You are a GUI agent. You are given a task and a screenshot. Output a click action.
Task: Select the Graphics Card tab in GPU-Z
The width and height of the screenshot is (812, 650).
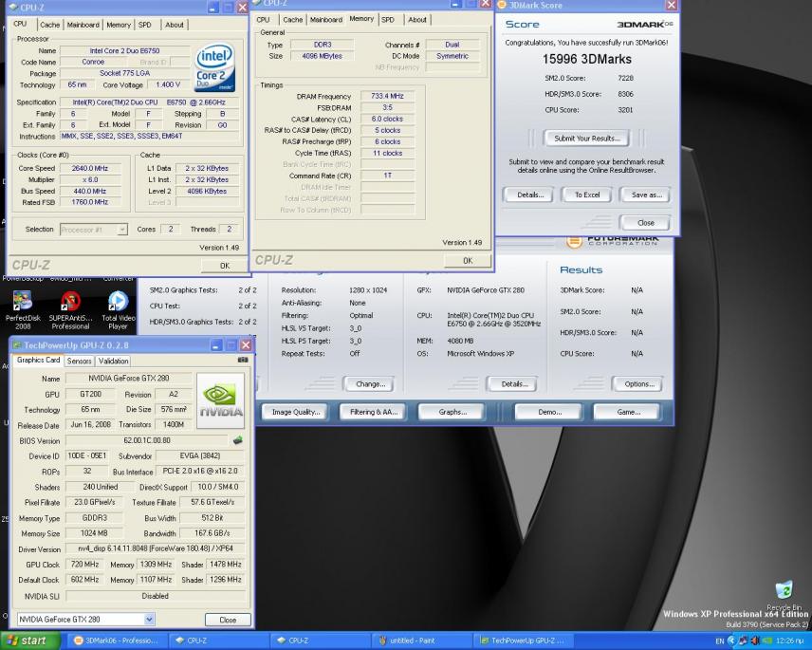pyautogui.click(x=38, y=360)
